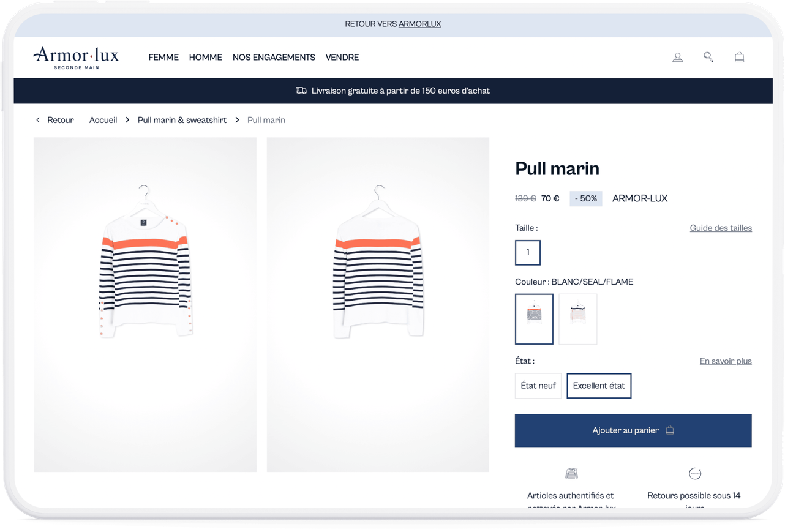Click the Armor-lux Seconde Main logo
This screenshot has width=785, height=532.
click(76, 58)
